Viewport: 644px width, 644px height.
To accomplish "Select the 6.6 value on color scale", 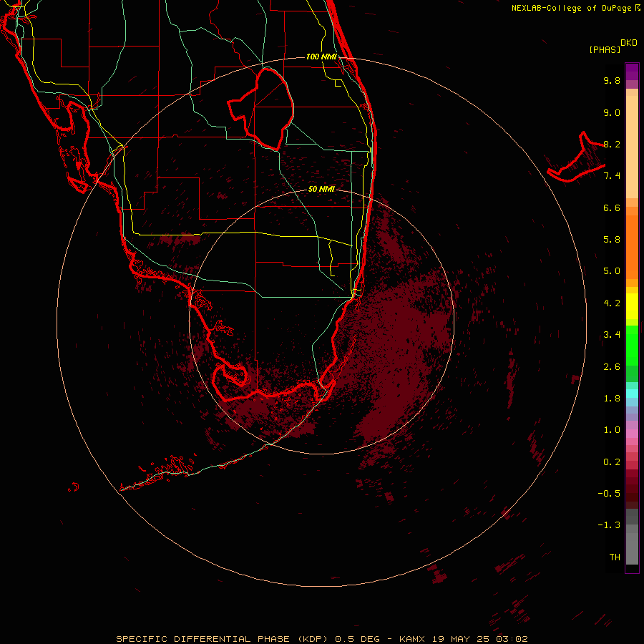I will click(612, 208).
